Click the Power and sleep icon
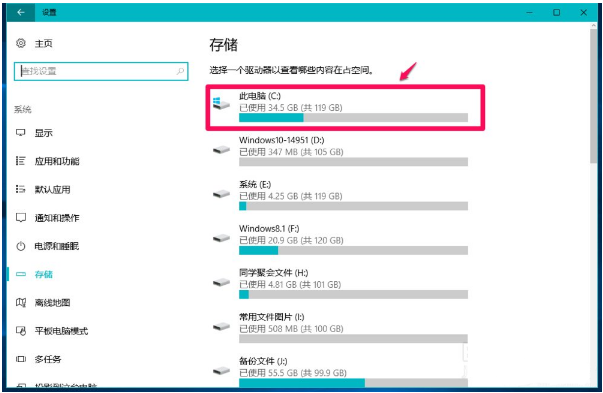Viewport: 603px width, 393px height. (21, 246)
